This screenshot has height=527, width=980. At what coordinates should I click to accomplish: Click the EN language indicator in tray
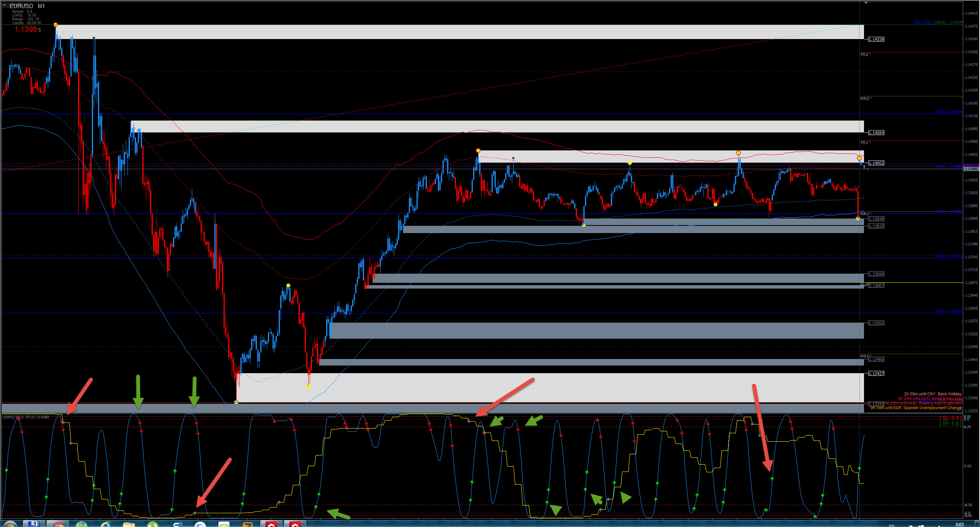(x=892, y=525)
